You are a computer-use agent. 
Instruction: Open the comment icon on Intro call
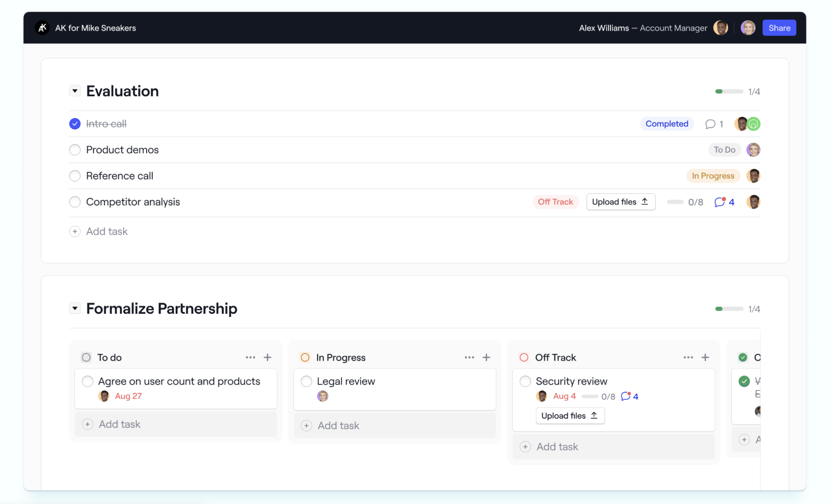click(x=710, y=124)
